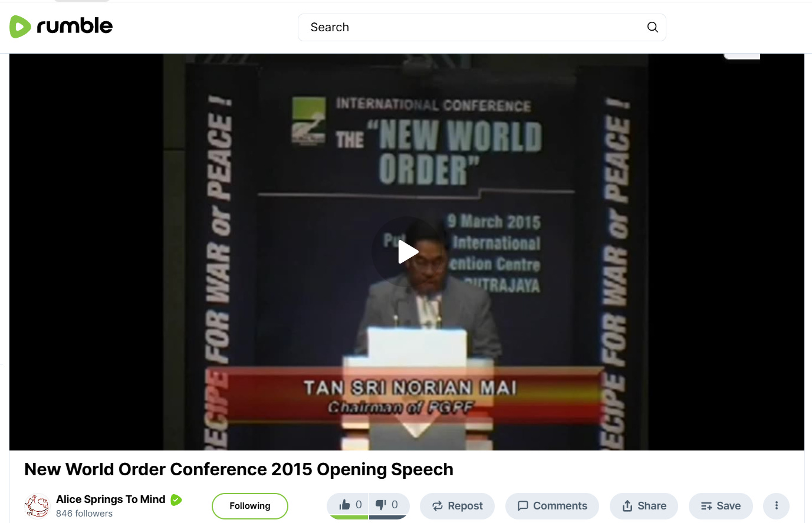
Task: Share this video
Action: coord(644,506)
